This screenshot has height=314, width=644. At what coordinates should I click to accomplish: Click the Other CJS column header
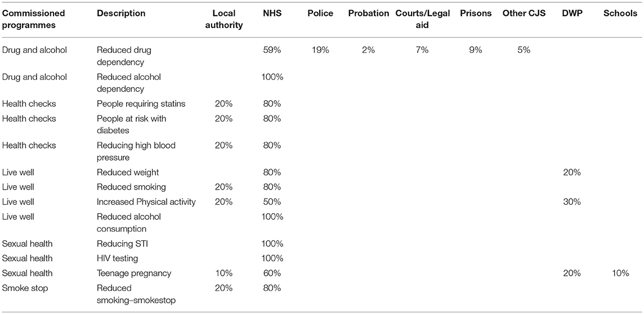(x=524, y=13)
